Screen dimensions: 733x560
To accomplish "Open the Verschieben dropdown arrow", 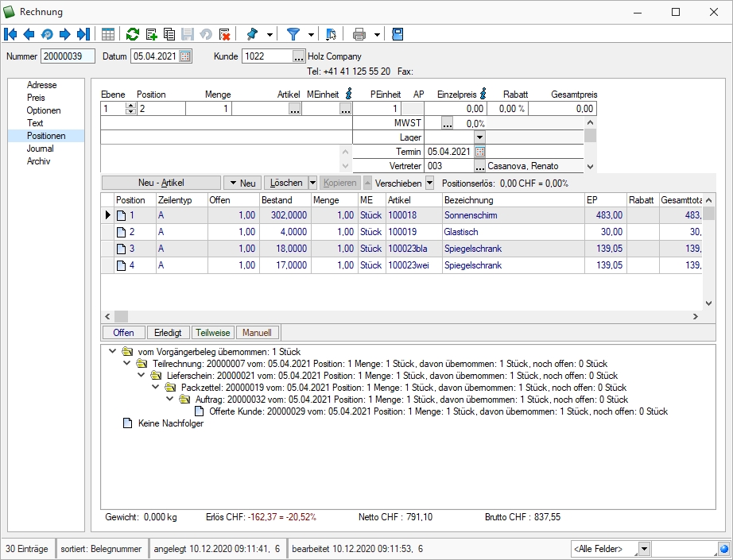I will (429, 183).
